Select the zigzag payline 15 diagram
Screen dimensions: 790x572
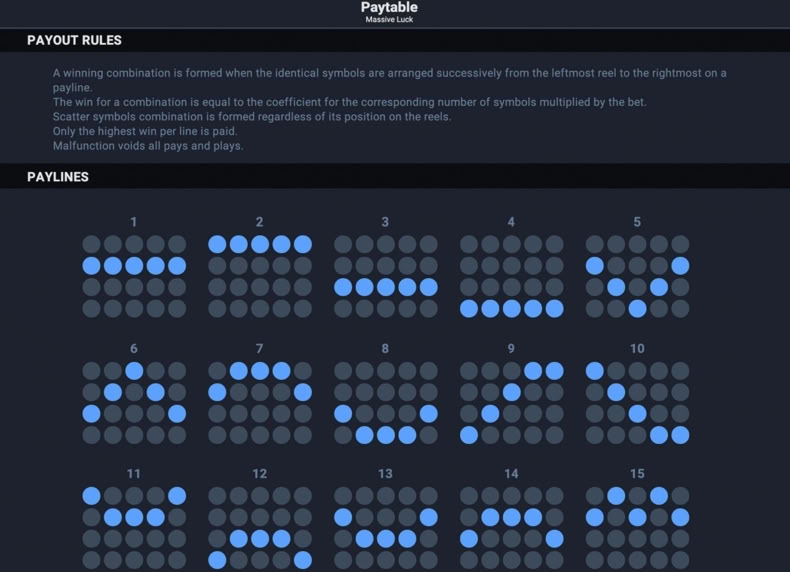coord(637,528)
